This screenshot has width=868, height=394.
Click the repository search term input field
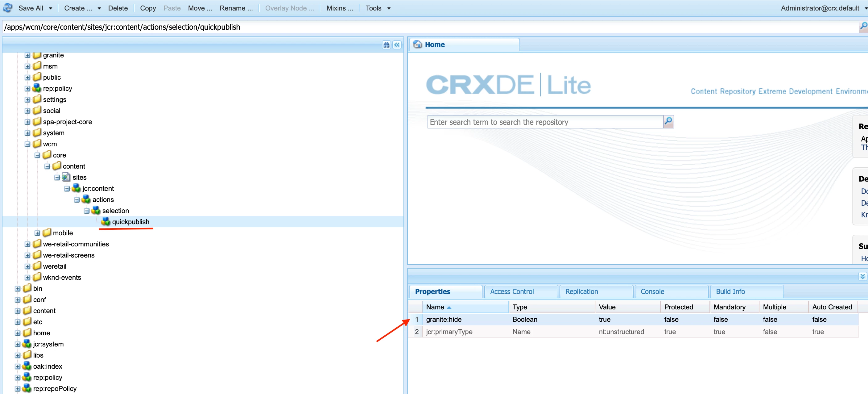[x=545, y=122]
